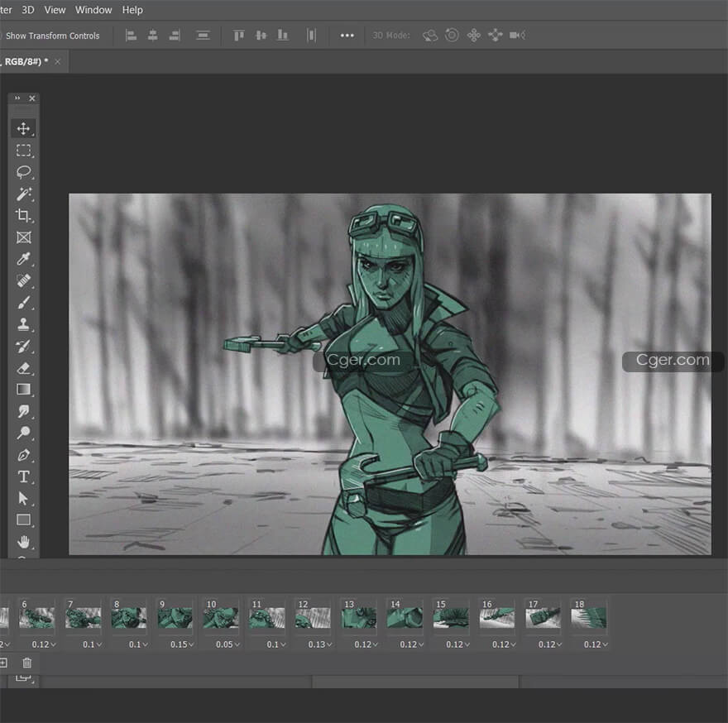Click the three-dot more align options button
The image size is (728, 723).
tap(347, 36)
